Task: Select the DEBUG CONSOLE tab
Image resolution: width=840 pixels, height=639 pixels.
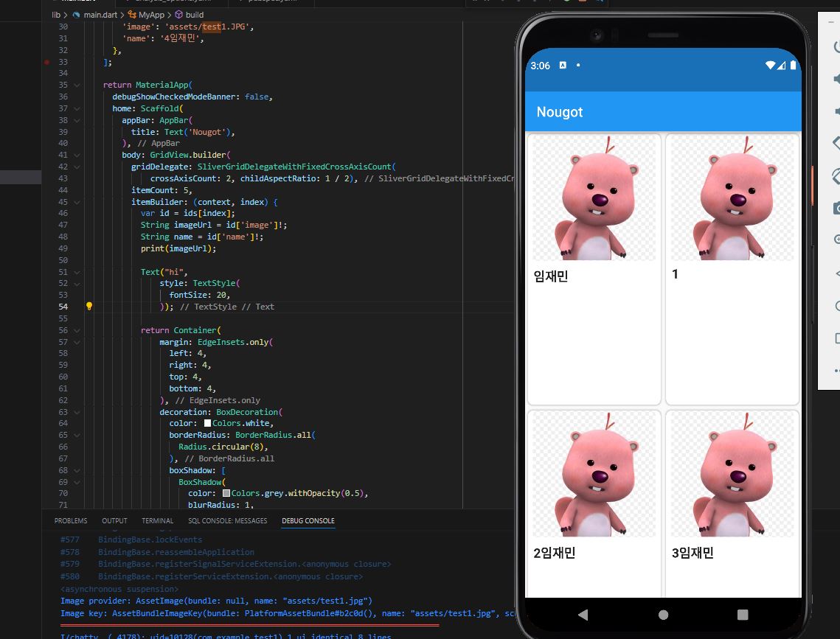Action: pos(308,521)
